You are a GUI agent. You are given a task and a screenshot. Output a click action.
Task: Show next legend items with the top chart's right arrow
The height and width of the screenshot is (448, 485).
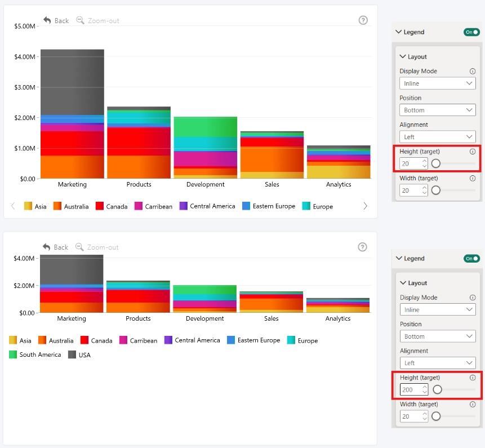[x=365, y=206]
